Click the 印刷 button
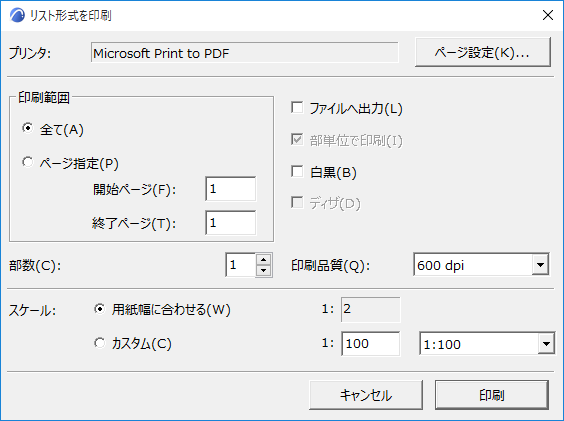 (492, 395)
